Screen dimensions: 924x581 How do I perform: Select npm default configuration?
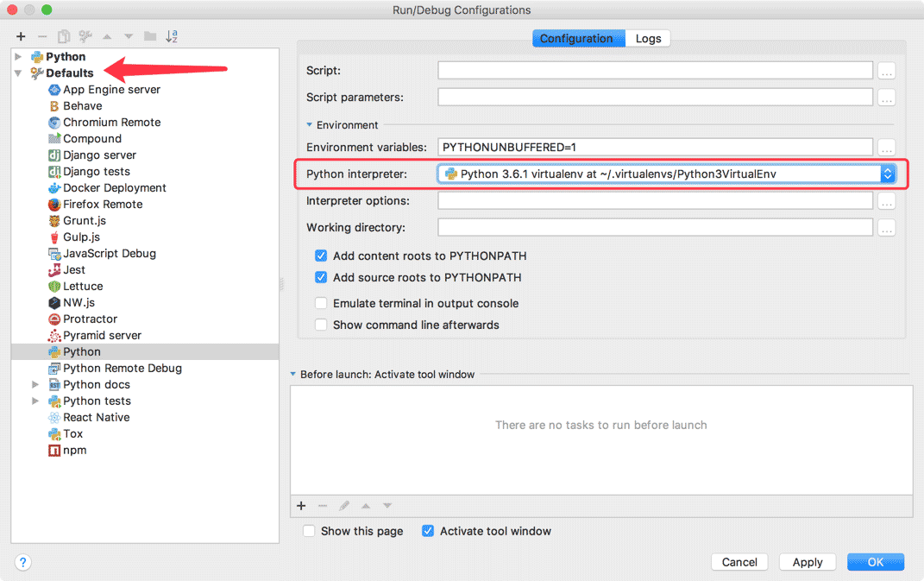pyautogui.click(x=74, y=450)
